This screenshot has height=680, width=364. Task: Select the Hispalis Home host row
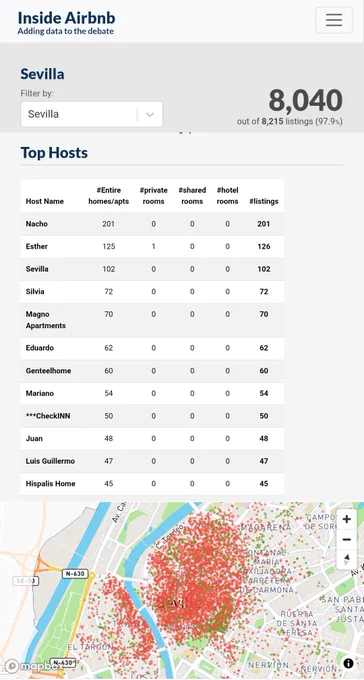click(152, 484)
